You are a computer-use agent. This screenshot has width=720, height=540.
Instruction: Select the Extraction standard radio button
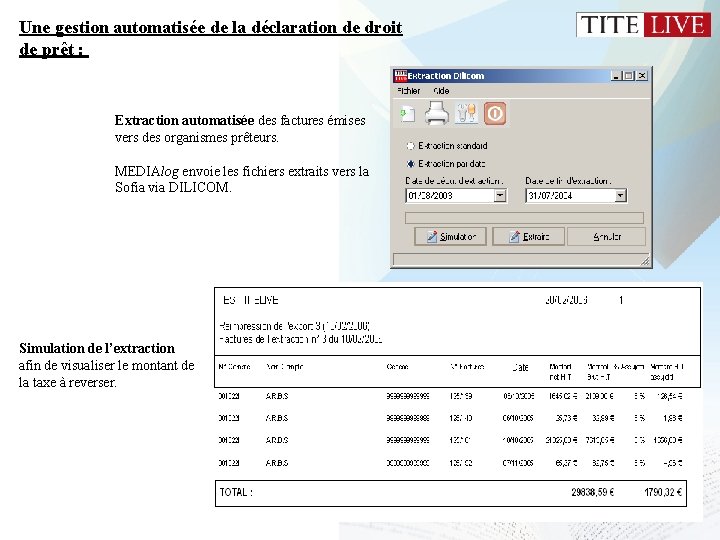[410, 146]
